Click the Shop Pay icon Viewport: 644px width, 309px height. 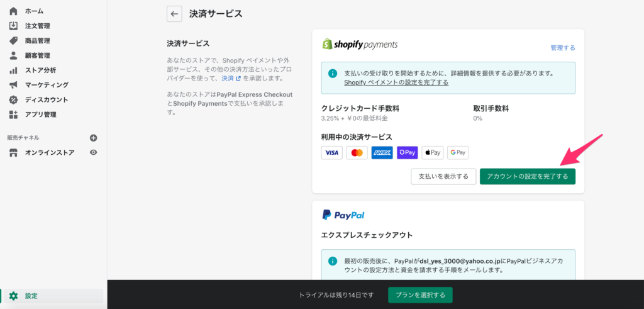[x=408, y=152]
